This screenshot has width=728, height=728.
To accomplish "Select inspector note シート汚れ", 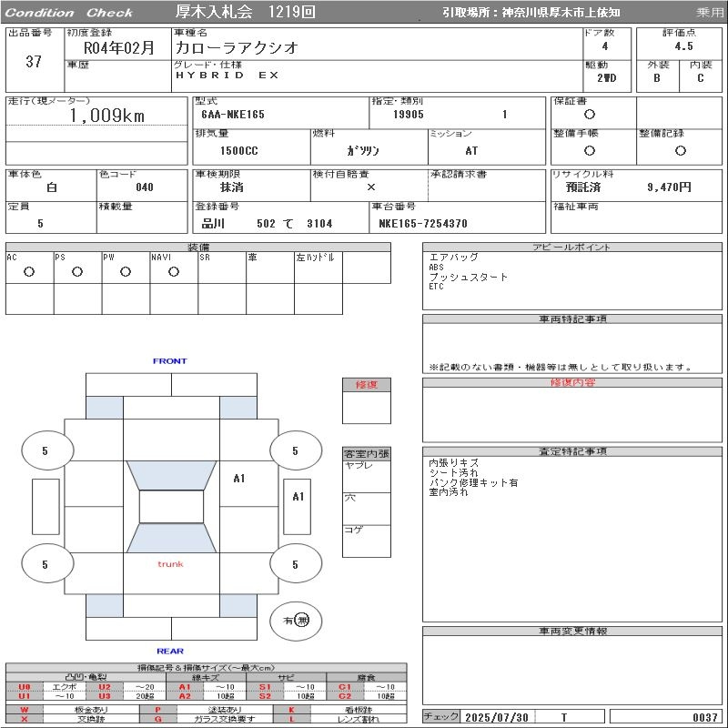I will pos(453,472).
